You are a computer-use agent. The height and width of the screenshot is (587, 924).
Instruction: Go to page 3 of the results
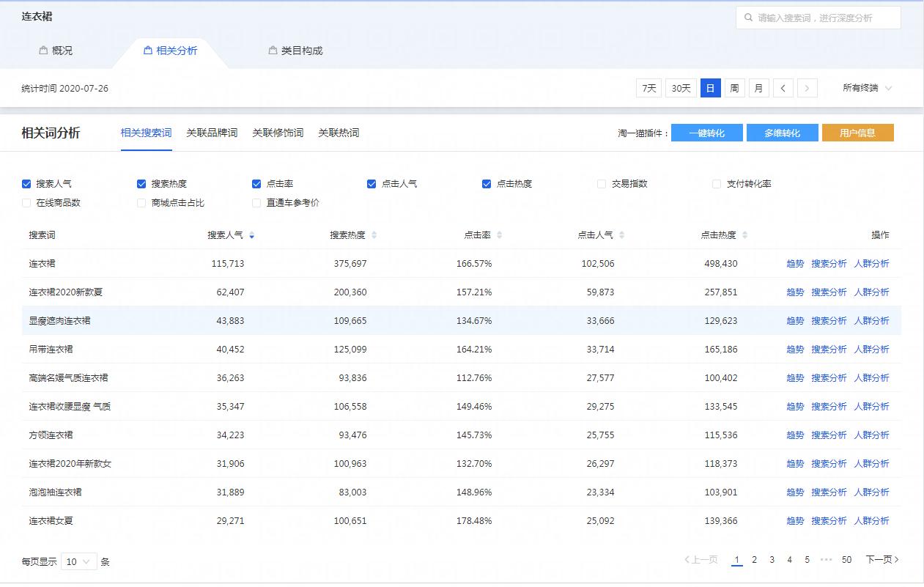772,559
